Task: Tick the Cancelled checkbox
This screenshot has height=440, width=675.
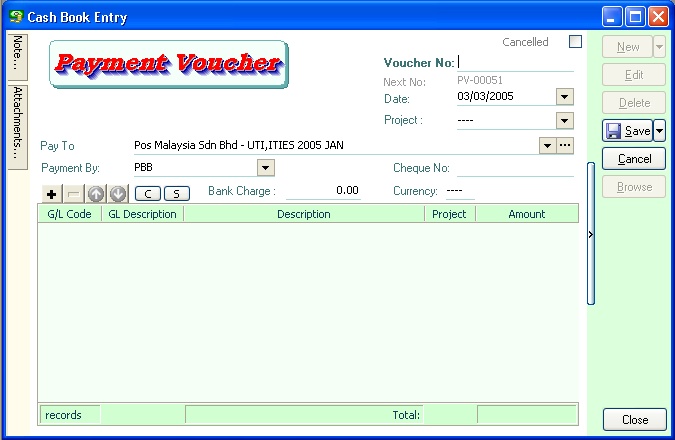Action: point(575,42)
